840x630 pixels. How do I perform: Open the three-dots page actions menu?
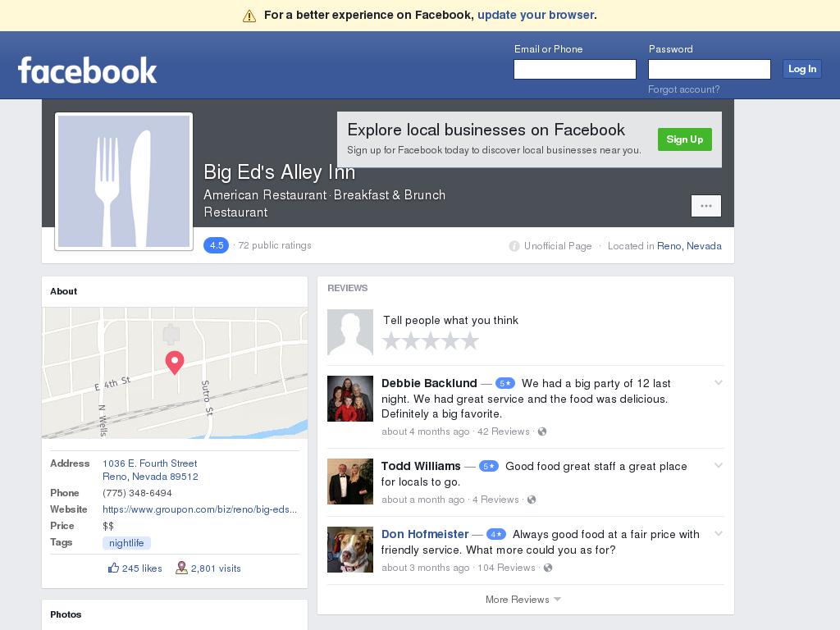point(705,206)
